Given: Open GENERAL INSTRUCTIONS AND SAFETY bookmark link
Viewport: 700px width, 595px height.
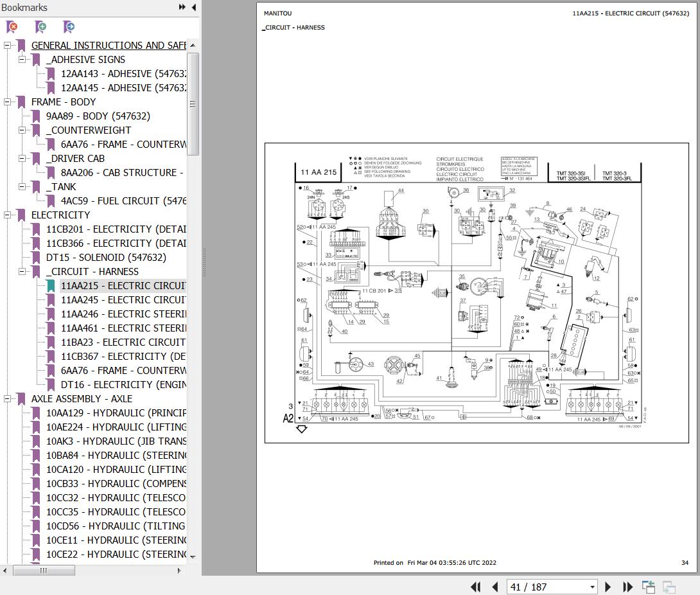Looking at the screenshot, I should 108,46.
